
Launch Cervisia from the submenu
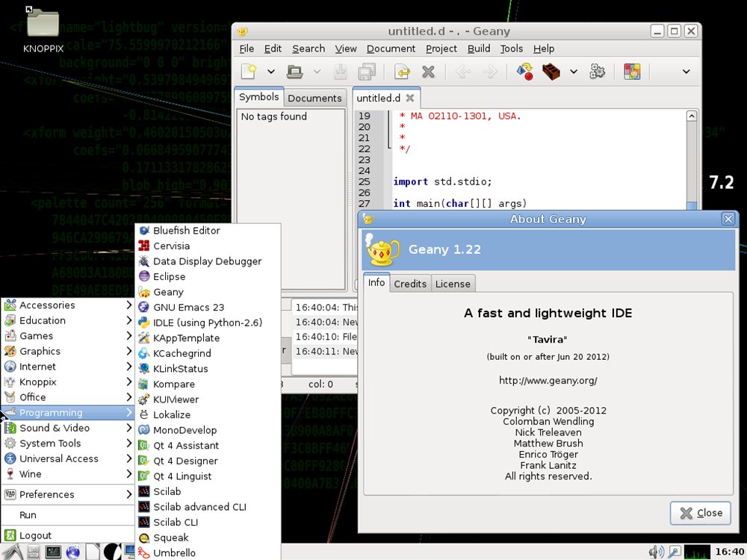click(x=208, y=246)
